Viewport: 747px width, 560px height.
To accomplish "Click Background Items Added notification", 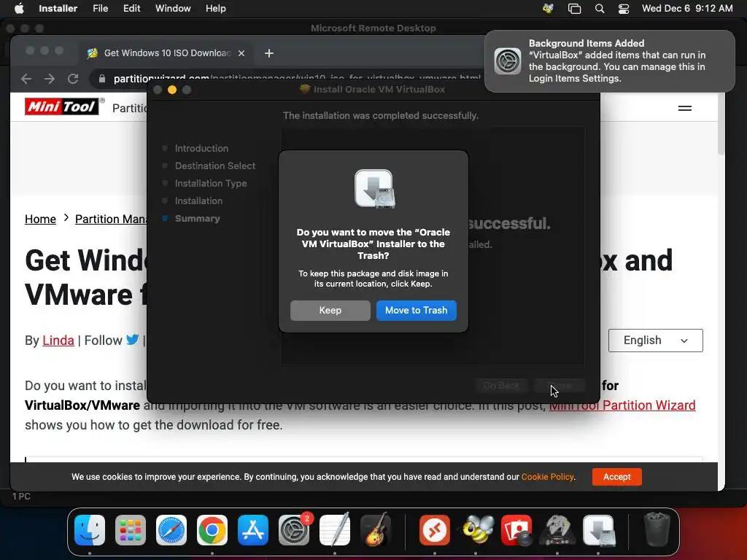I will pos(609,61).
